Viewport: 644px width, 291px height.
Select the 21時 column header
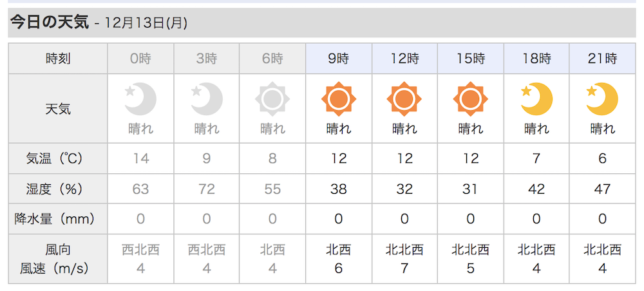pyautogui.click(x=602, y=59)
